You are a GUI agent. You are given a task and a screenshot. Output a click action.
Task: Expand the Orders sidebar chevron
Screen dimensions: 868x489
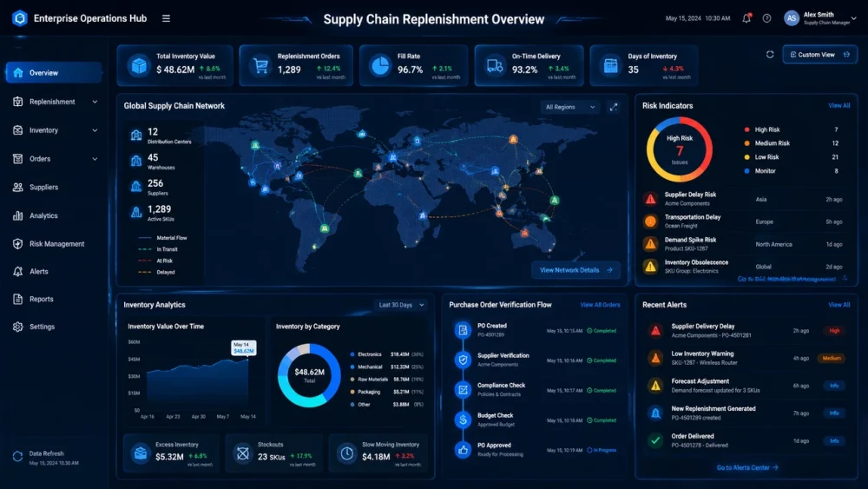(95, 159)
